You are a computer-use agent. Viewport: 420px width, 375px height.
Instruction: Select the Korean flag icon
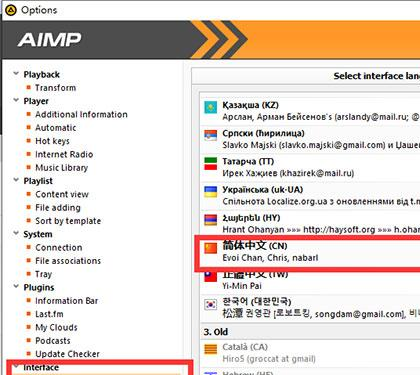(x=210, y=304)
